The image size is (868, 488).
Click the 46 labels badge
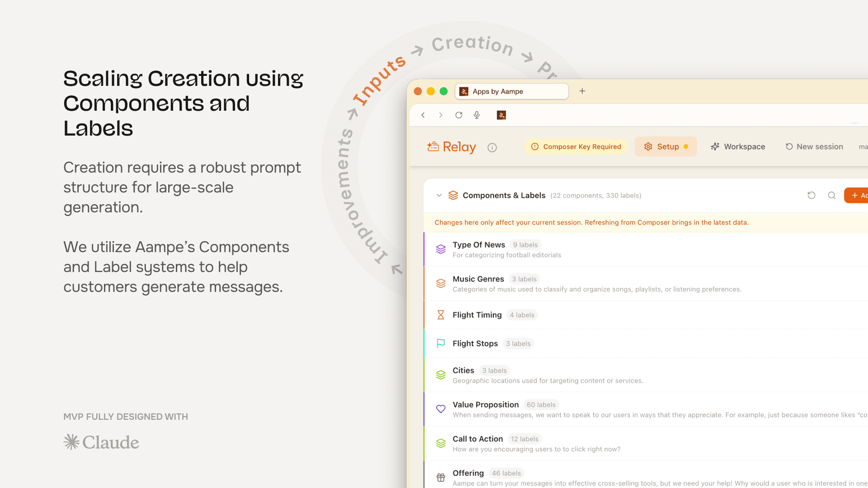506,473
